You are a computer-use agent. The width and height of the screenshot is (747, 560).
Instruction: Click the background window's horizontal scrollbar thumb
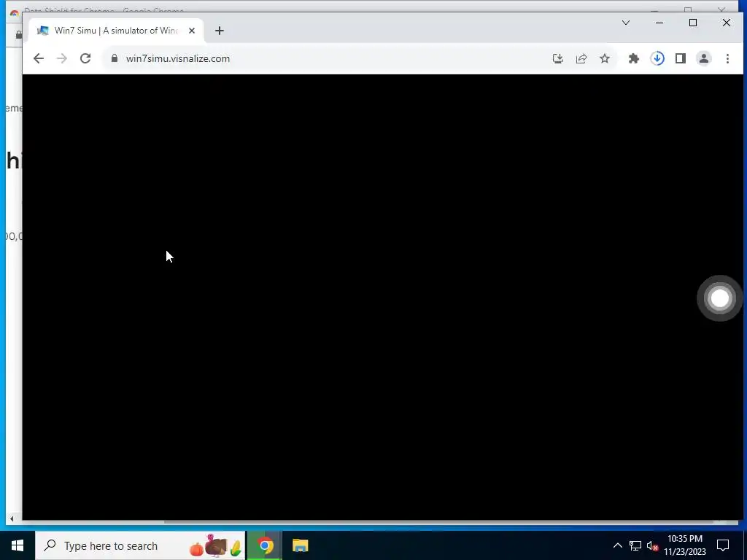point(438,521)
